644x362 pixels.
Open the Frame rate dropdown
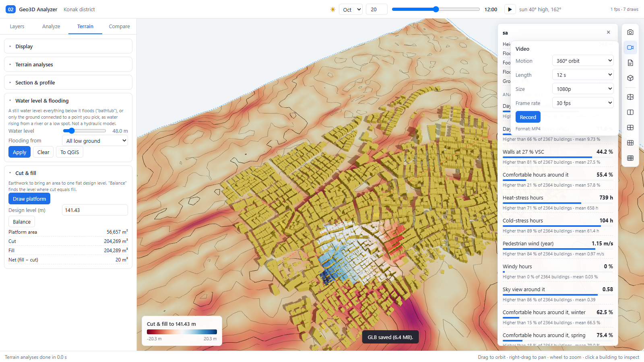[x=583, y=103]
